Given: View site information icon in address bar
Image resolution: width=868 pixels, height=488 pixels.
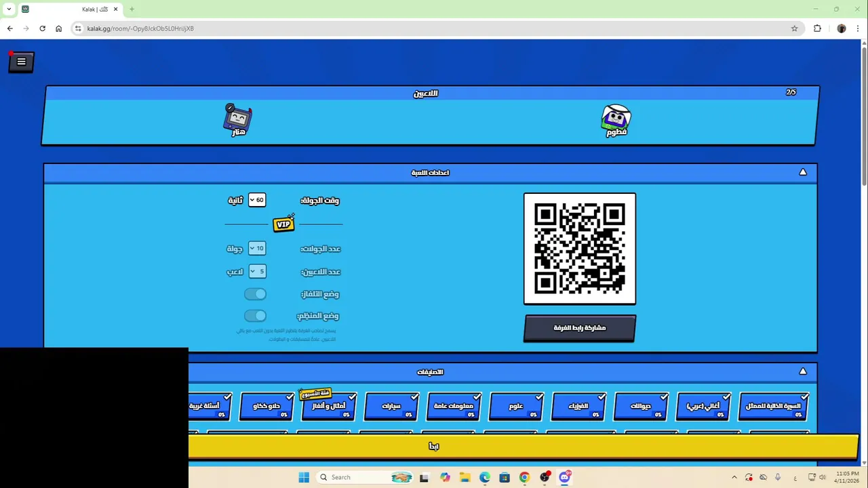Looking at the screenshot, I should [78, 28].
